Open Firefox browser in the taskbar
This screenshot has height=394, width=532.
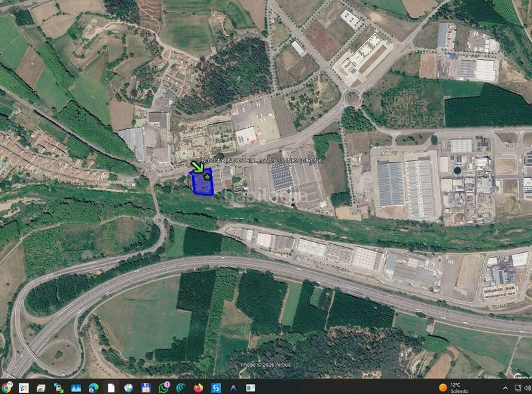[x=198, y=387]
